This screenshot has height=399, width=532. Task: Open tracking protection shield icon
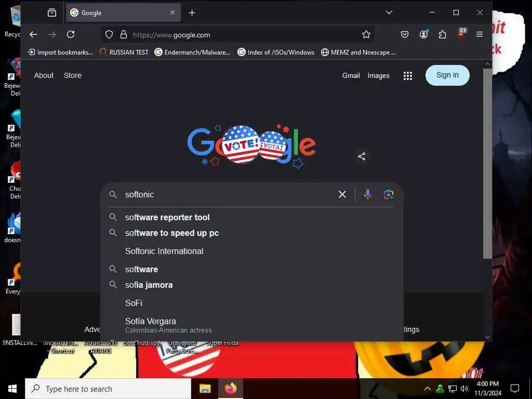click(109, 35)
